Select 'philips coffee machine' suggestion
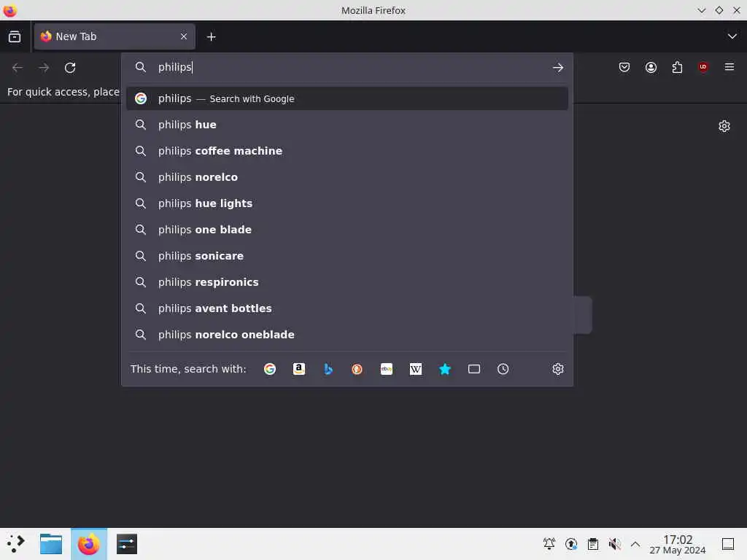Viewport: 747px width, 560px height. (x=347, y=151)
